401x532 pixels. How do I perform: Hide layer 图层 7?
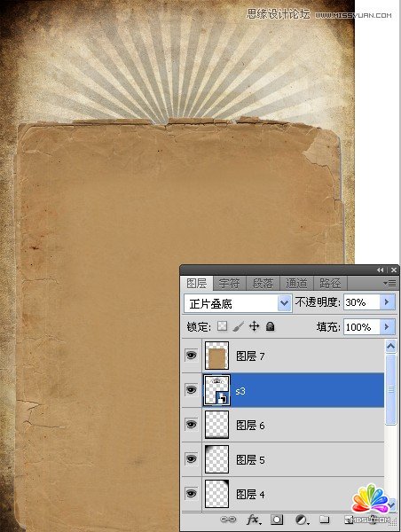tap(191, 356)
